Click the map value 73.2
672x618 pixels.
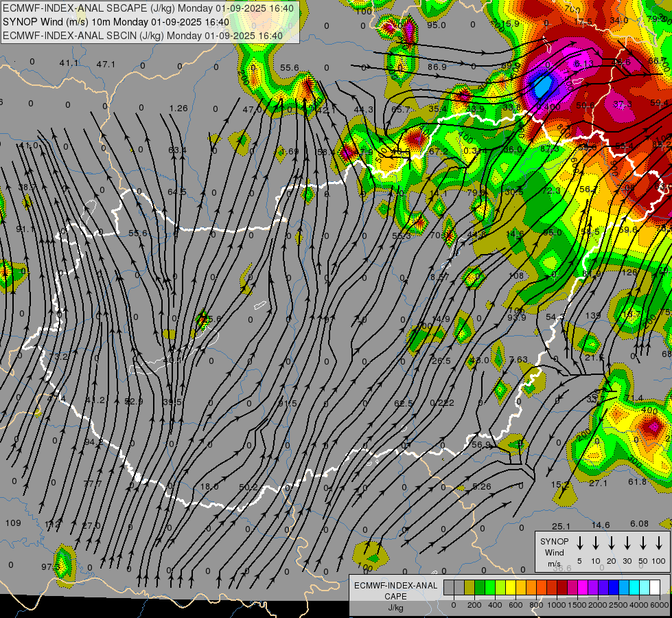58,356
